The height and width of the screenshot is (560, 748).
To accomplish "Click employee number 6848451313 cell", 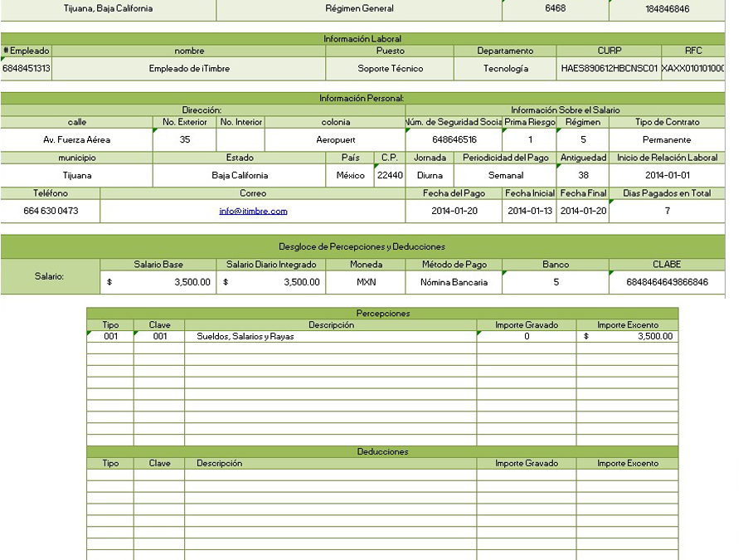I will point(26,69).
